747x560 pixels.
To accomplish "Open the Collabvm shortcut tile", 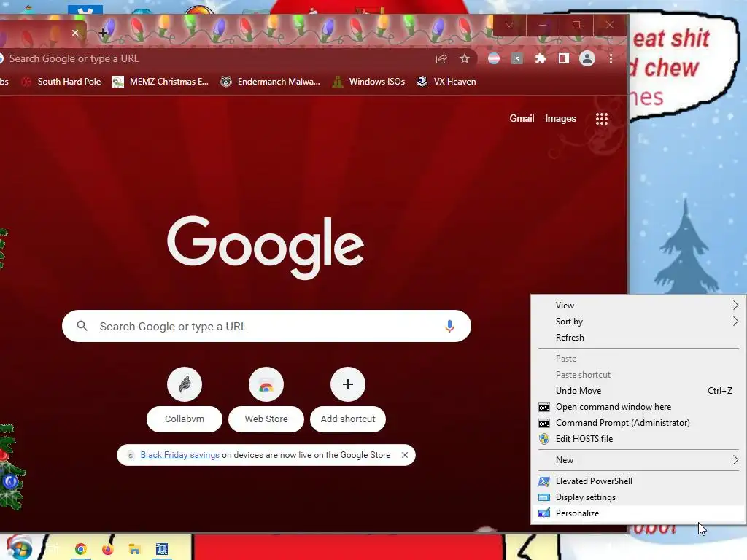I will click(x=185, y=400).
